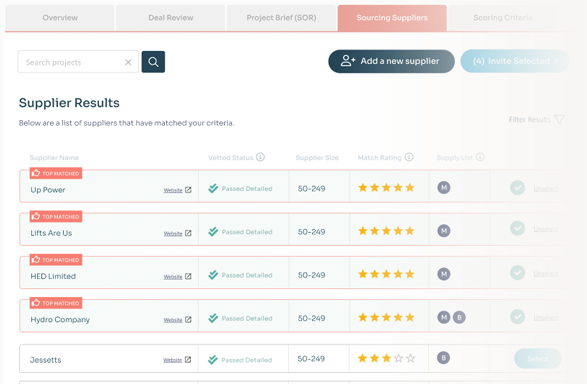Select the Sourcing Suppliers tab
This screenshot has height=384, width=587.
(392, 18)
